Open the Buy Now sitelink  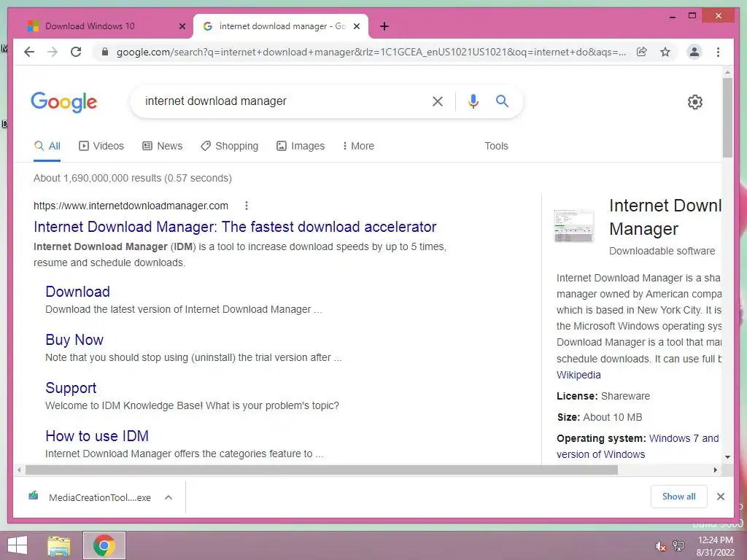[x=74, y=340]
